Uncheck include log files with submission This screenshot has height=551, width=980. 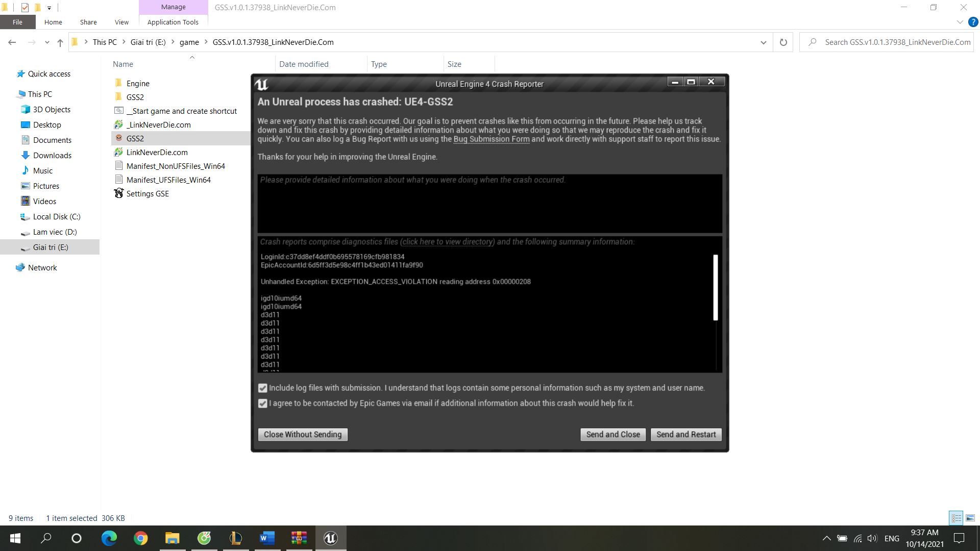[x=263, y=388]
